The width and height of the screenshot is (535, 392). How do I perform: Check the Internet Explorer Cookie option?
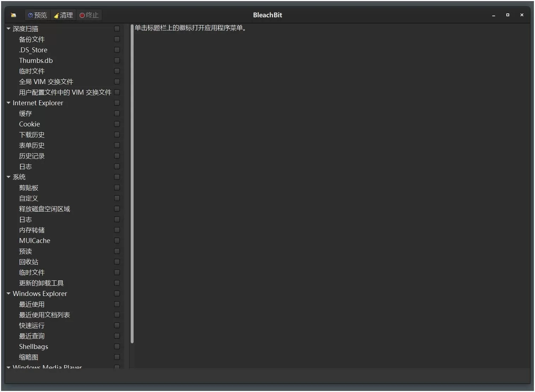click(117, 124)
